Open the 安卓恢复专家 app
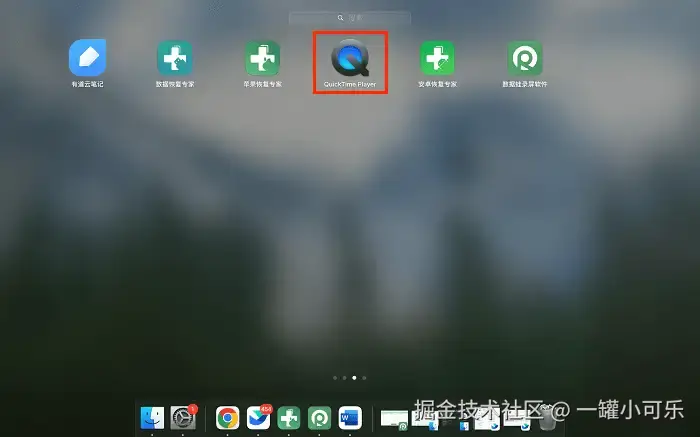Screen dimensions: 700x437 [438, 58]
